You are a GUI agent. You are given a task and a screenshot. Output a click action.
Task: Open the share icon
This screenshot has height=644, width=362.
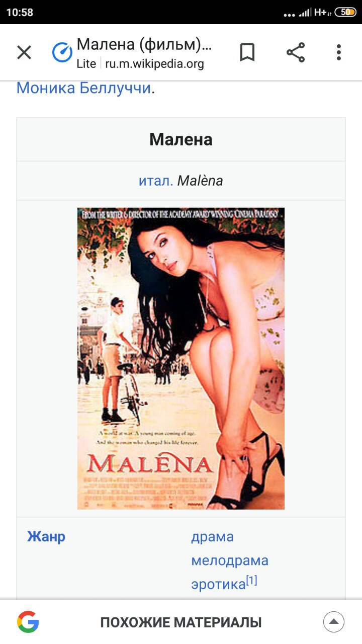tap(296, 52)
